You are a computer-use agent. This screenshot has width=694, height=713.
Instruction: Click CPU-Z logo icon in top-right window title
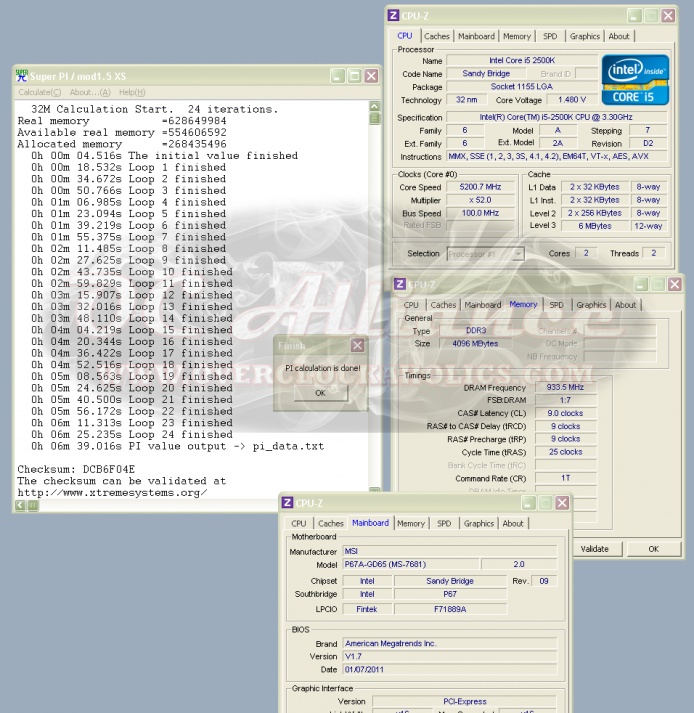click(x=394, y=16)
